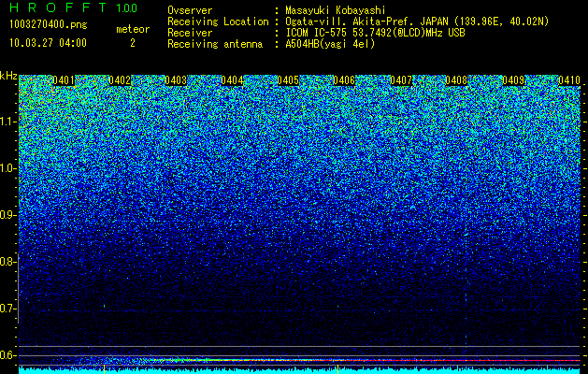This screenshot has width=588, height=374.
Task: Click the 1.0 frequency axis label
Action: pyautogui.click(x=7, y=168)
